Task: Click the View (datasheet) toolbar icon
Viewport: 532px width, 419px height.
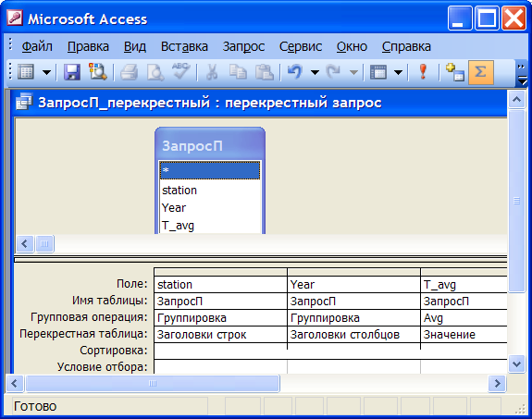Action: point(26,72)
